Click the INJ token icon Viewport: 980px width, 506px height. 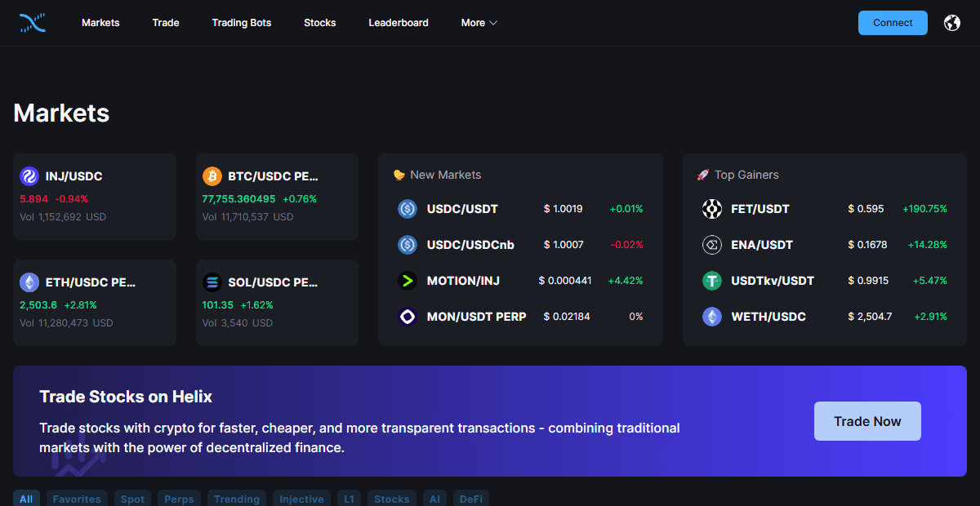[x=29, y=176]
